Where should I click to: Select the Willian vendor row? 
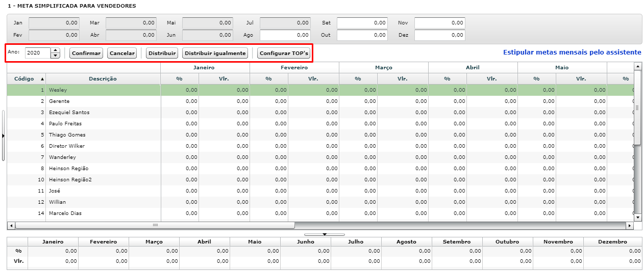(x=320, y=202)
